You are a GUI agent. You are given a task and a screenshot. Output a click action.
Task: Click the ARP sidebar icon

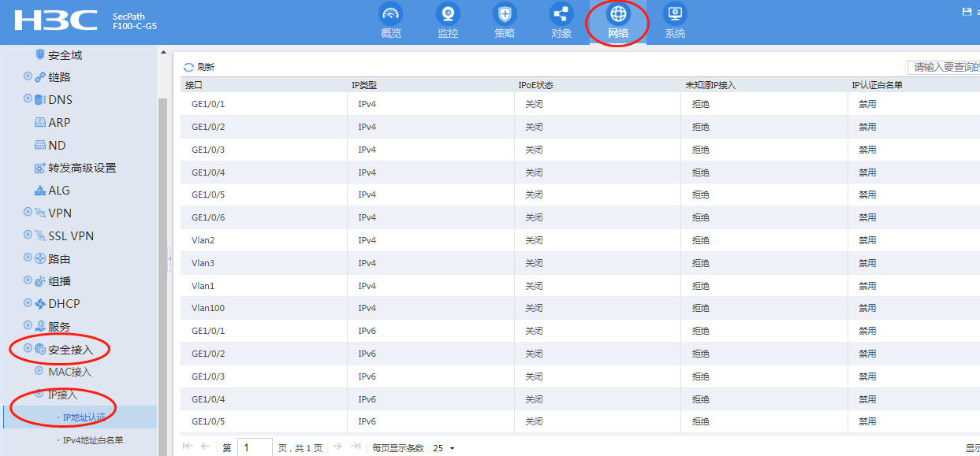point(41,122)
